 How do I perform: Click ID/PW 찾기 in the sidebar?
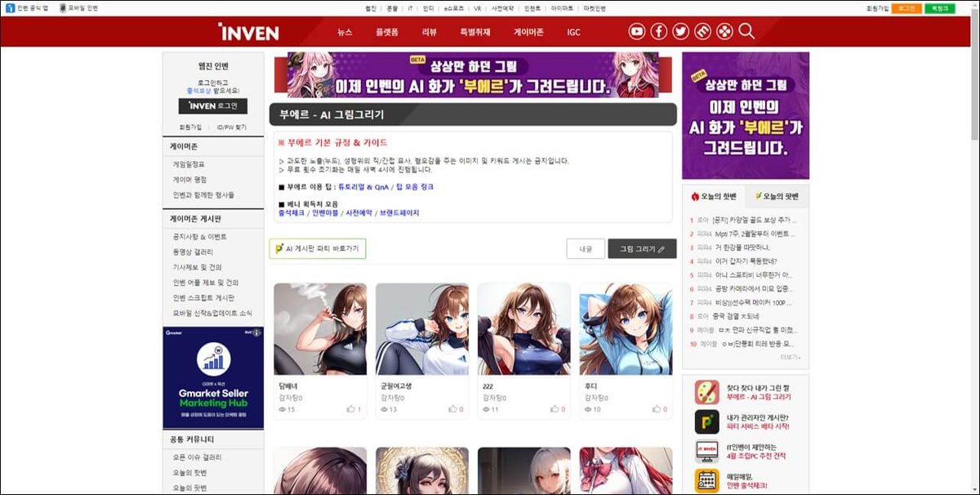pos(231,127)
